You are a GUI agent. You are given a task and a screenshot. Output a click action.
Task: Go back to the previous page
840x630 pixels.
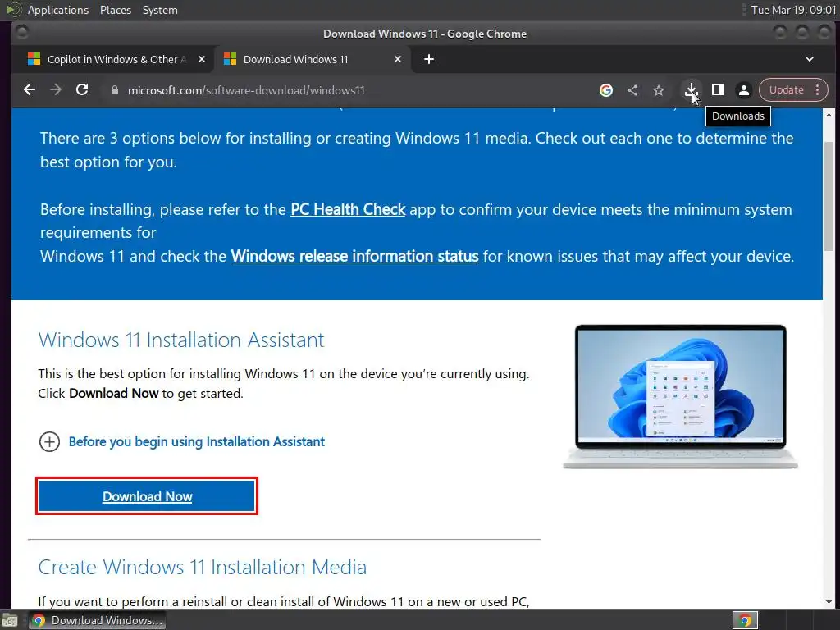[30, 90]
